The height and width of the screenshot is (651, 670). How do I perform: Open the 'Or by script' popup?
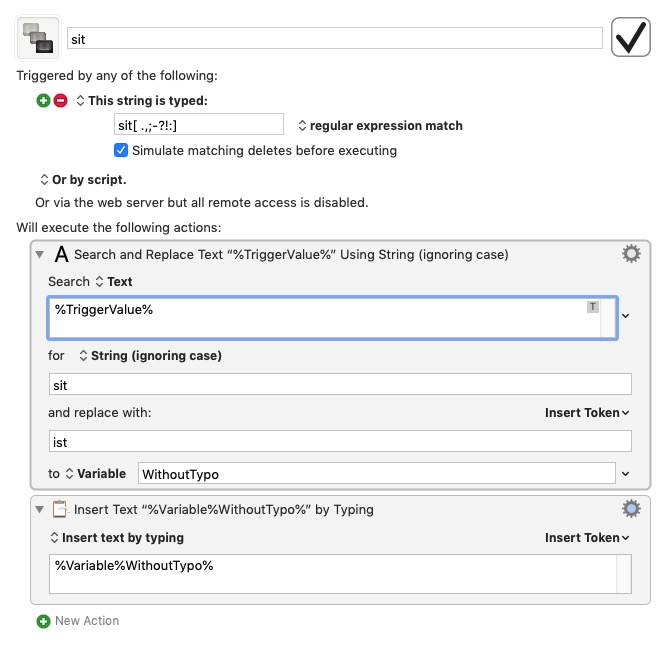click(84, 180)
